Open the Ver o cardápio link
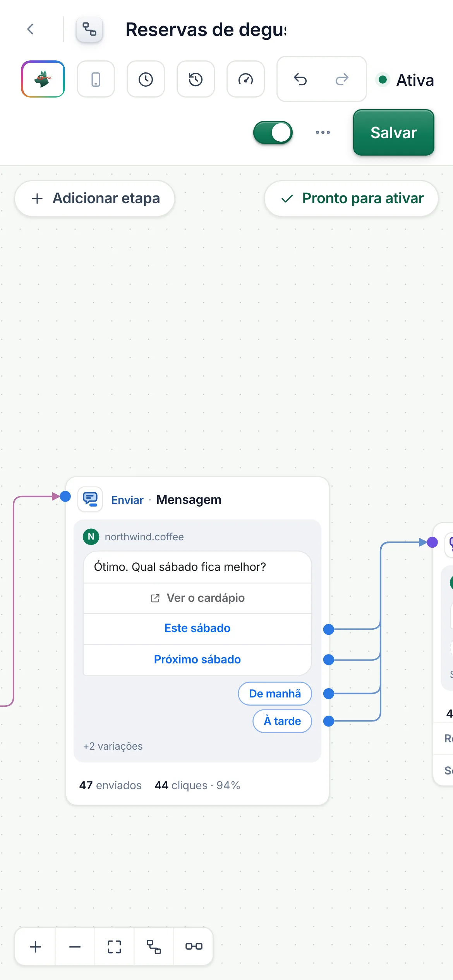This screenshot has width=453, height=980. click(197, 598)
